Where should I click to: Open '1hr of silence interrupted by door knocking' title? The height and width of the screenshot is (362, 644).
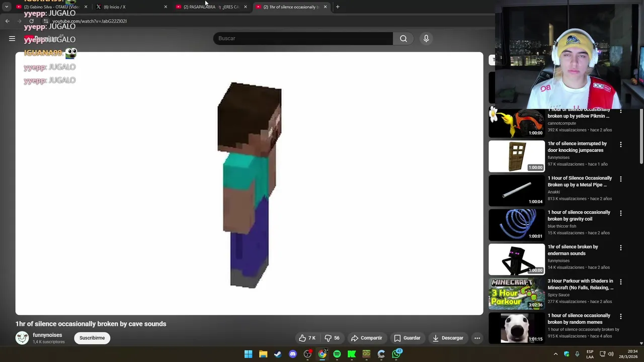pyautogui.click(x=577, y=147)
